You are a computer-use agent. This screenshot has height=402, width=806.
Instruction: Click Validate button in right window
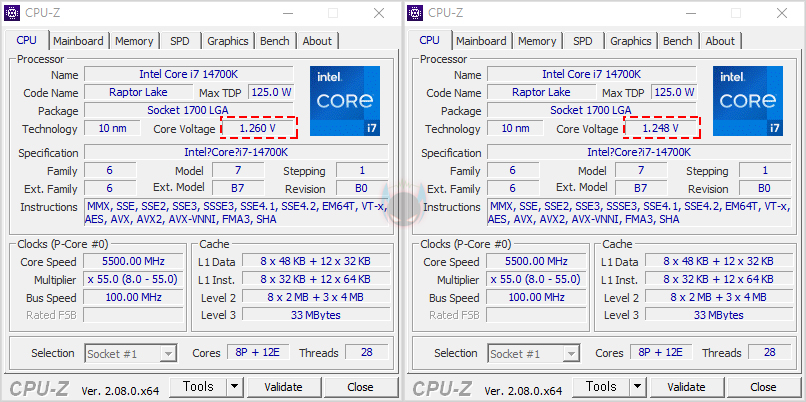(x=686, y=387)
